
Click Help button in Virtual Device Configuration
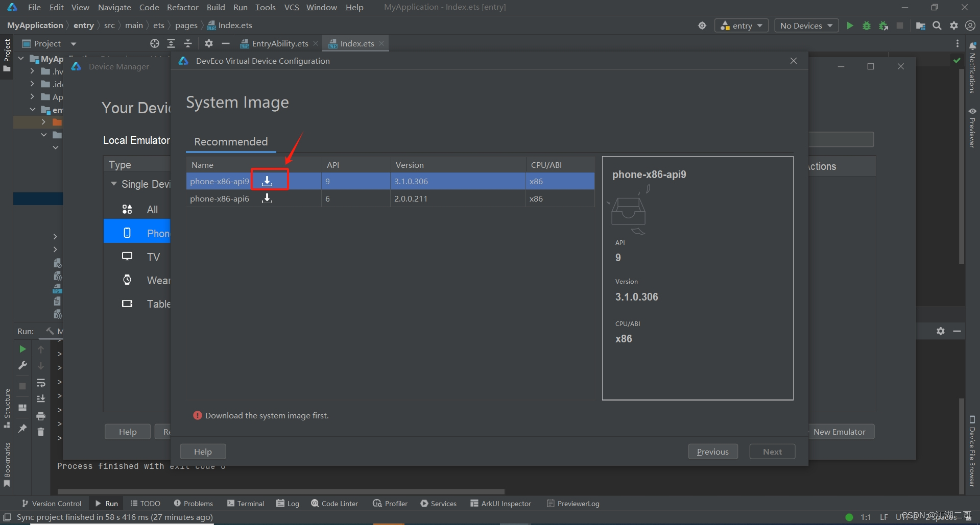coord(203,452)
